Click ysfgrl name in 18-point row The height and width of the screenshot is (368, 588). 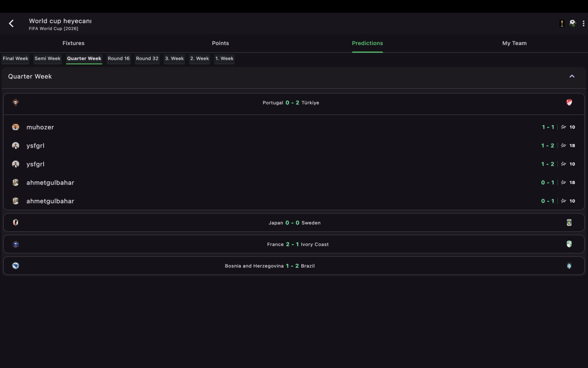click(x=35, y=145)
